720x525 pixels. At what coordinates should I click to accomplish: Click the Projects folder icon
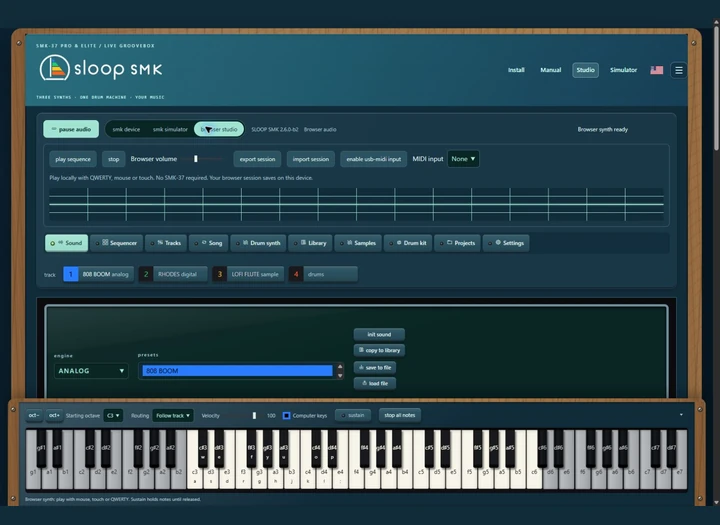click(x=450, y=242)
